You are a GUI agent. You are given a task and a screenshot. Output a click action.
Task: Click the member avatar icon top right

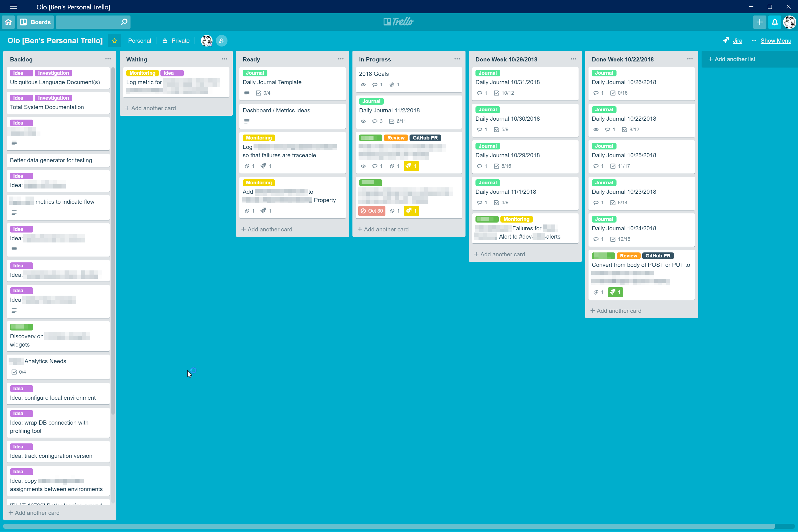pyautogui.click(x=790, y=22)
